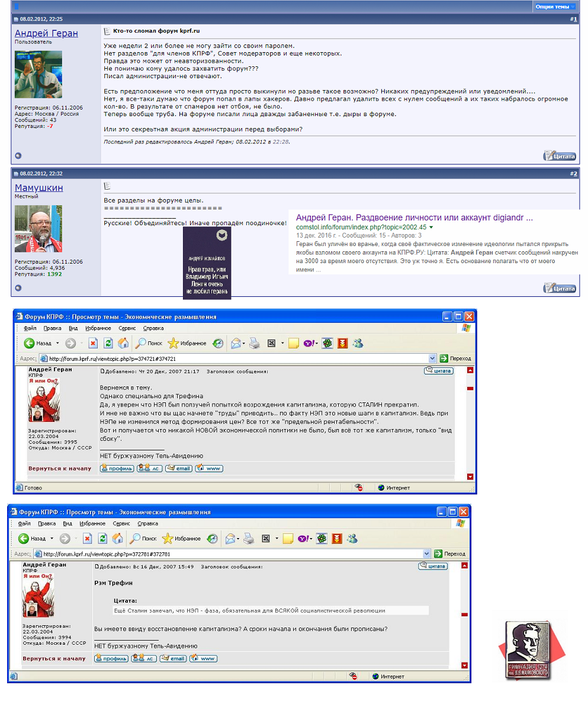Click the Yahoo icon in the 20 Дек post window

click(309, 344)
